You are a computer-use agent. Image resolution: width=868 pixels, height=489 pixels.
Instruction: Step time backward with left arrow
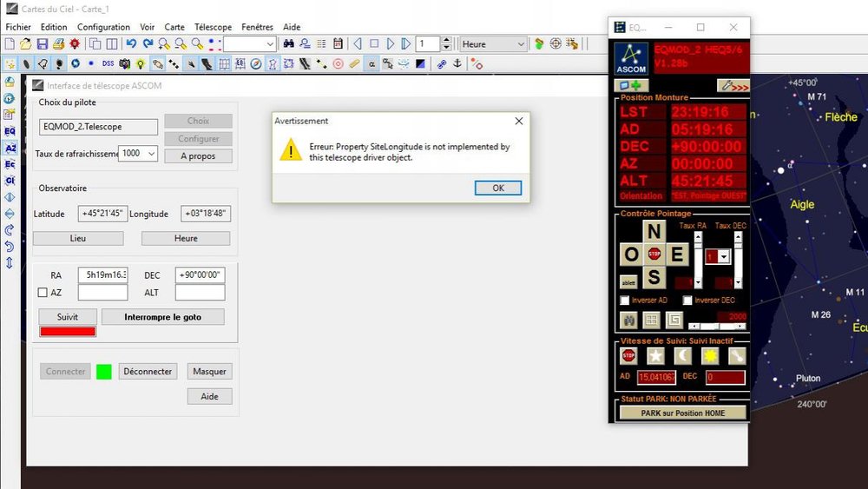coord(358,43)
